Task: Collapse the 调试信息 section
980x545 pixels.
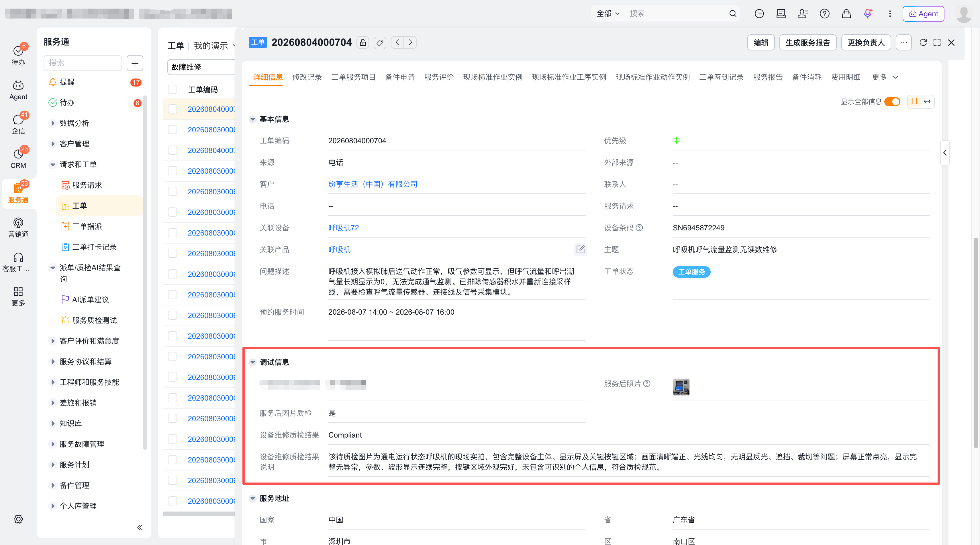Action: point(253,362)
